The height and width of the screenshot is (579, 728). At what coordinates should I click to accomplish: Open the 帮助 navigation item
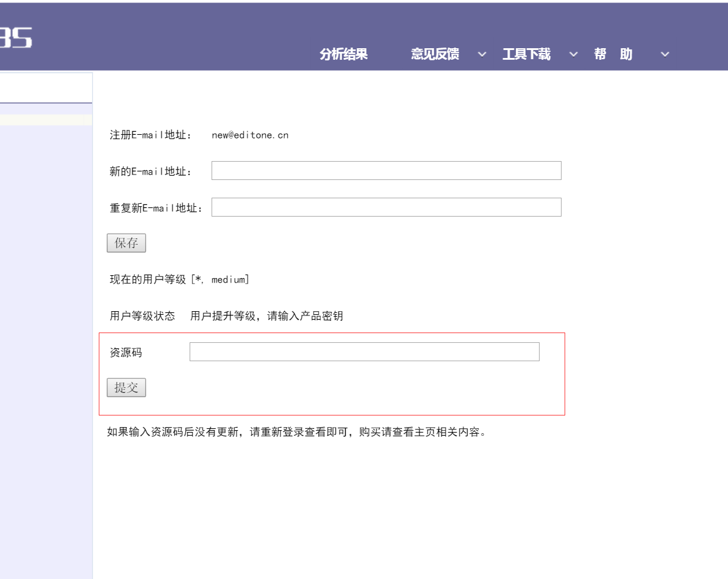point(613,54)
